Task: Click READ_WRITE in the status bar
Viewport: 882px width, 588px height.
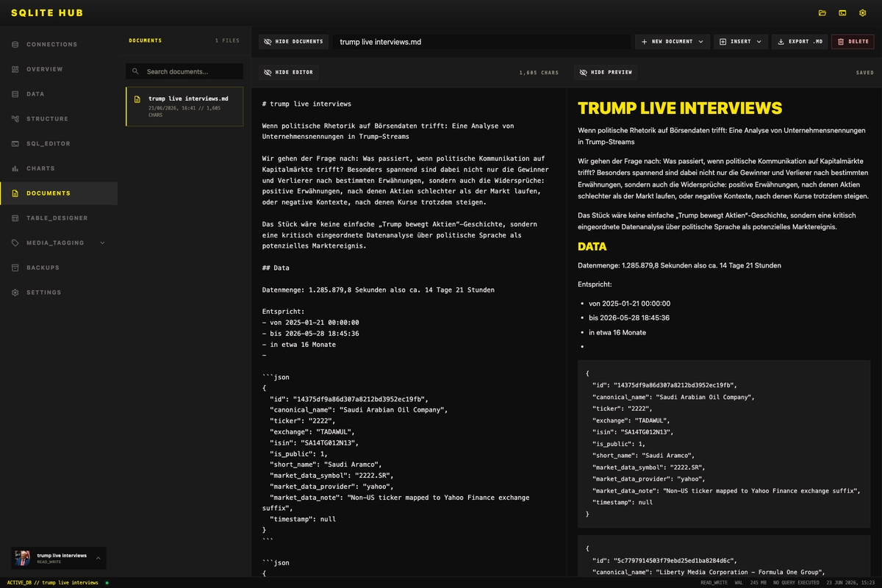Action: coord(714,582)
